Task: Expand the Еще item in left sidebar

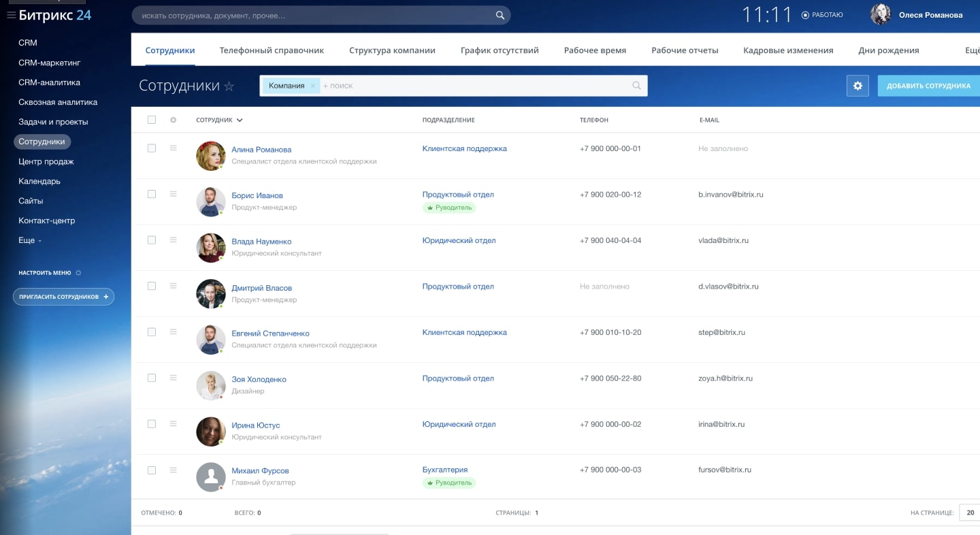Action: 30,240
